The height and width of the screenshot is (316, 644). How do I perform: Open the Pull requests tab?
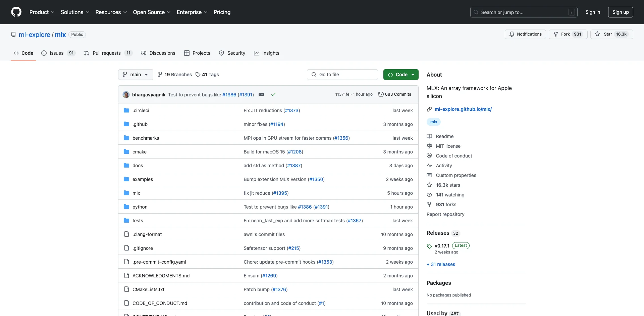108,53
